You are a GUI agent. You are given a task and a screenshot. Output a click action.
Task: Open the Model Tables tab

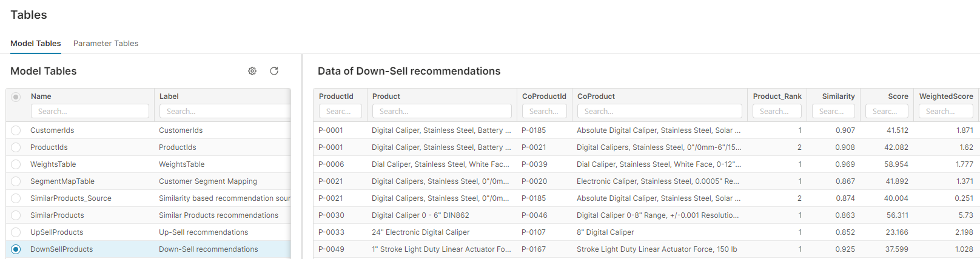coord(36,43)
